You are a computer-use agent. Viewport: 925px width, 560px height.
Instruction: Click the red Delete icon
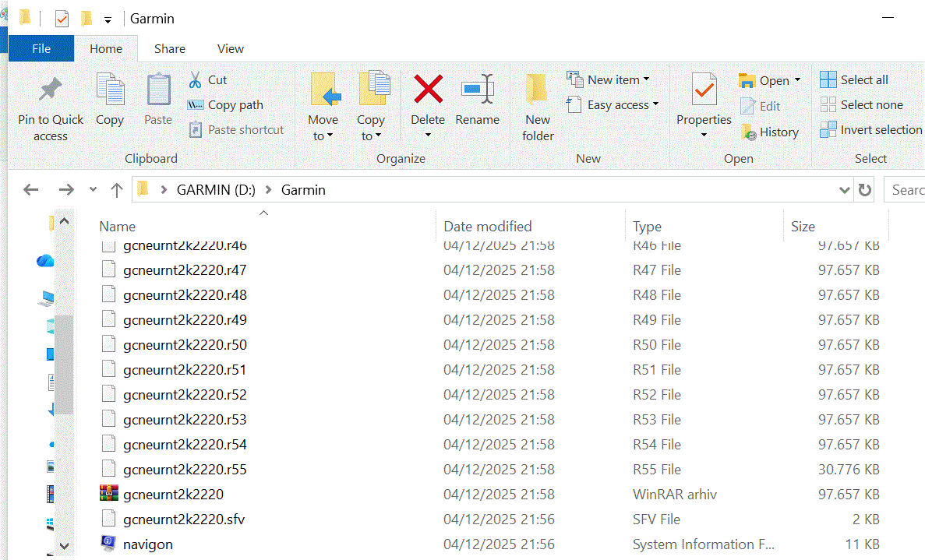pyautogui.click(x=428, y=90)
